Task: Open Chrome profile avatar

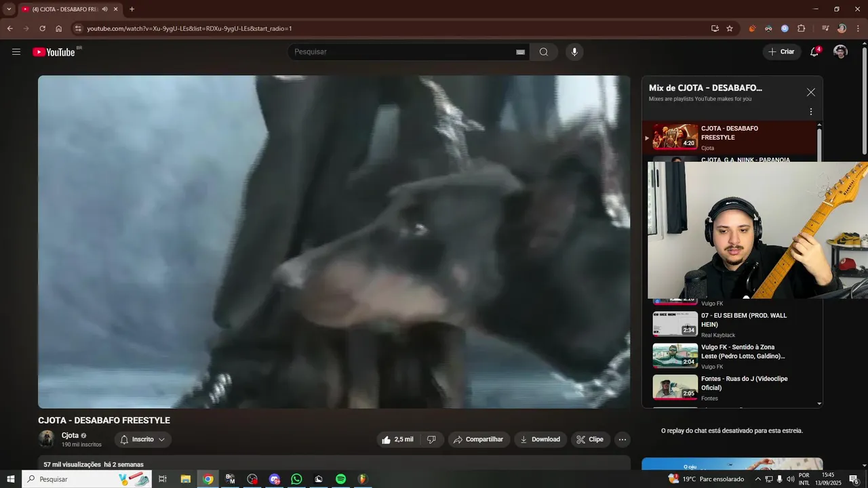Action: (842, 28)
